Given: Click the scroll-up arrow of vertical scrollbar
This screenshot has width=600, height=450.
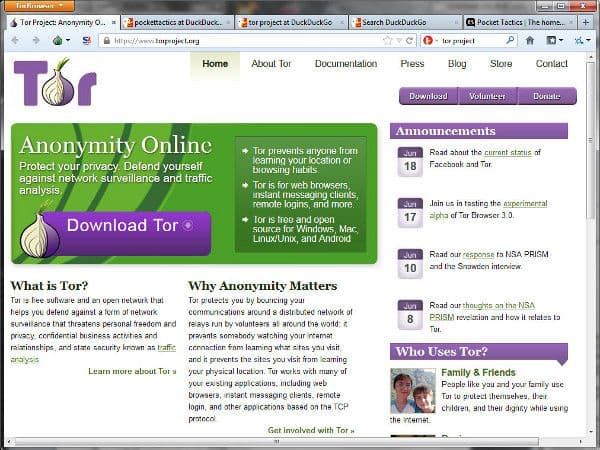Looking at the screenshot, I should click(590, 57).
